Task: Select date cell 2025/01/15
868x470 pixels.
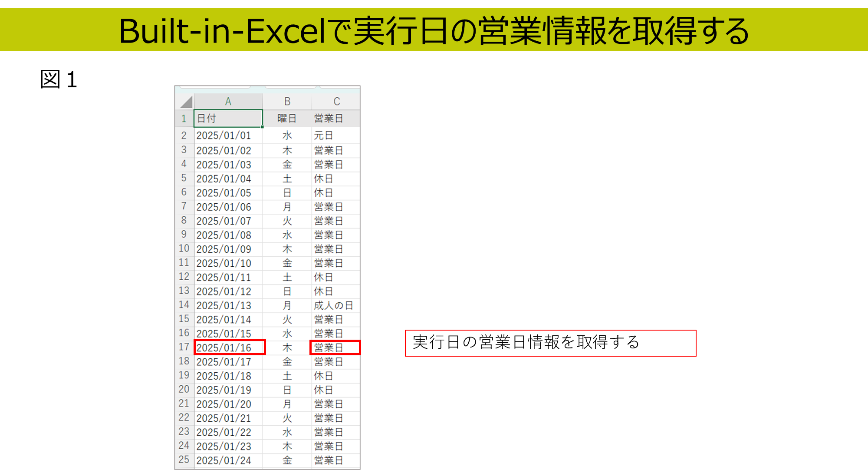Action: (228, 334)
